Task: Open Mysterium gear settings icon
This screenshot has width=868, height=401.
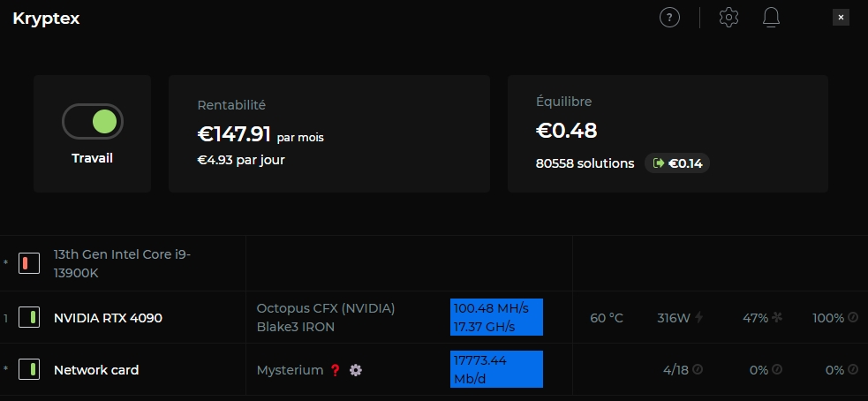Action: pyautogui.click(x=356, y=370)
